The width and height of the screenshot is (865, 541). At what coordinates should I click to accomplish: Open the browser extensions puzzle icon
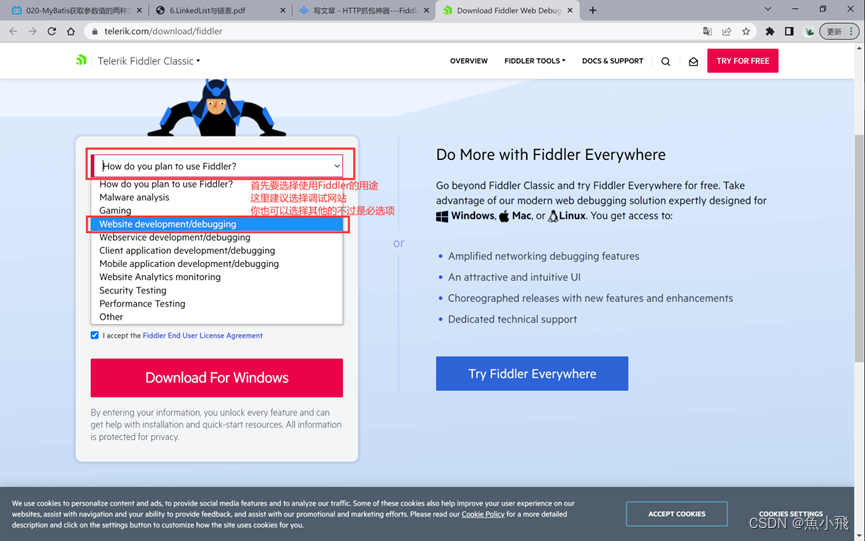click(x=770, y=31)
